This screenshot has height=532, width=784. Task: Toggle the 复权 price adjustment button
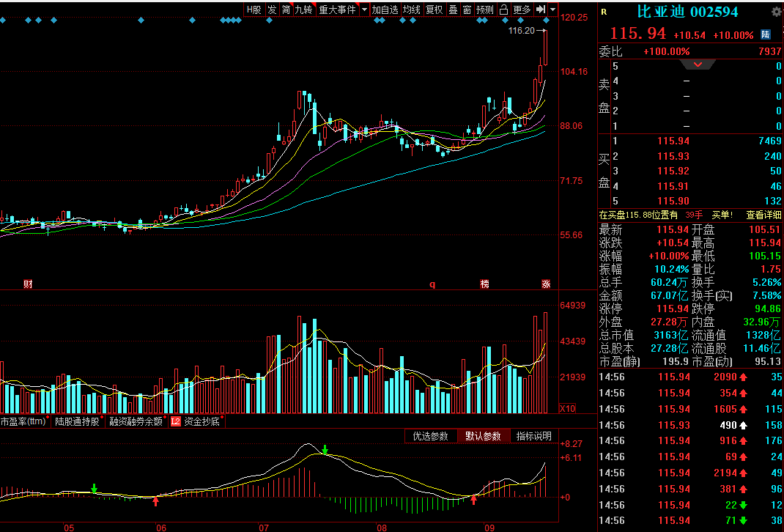click(x=434, y=10)
